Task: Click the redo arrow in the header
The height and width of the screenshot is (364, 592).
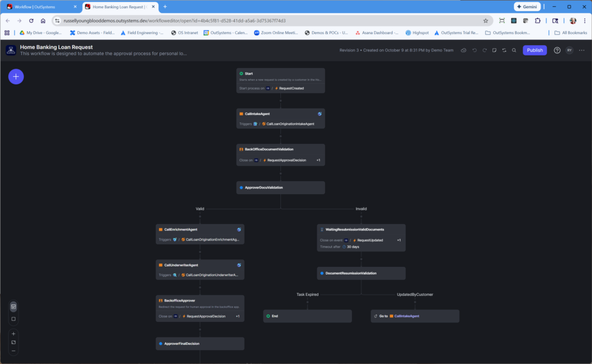Action: click(x=484, y=50)
